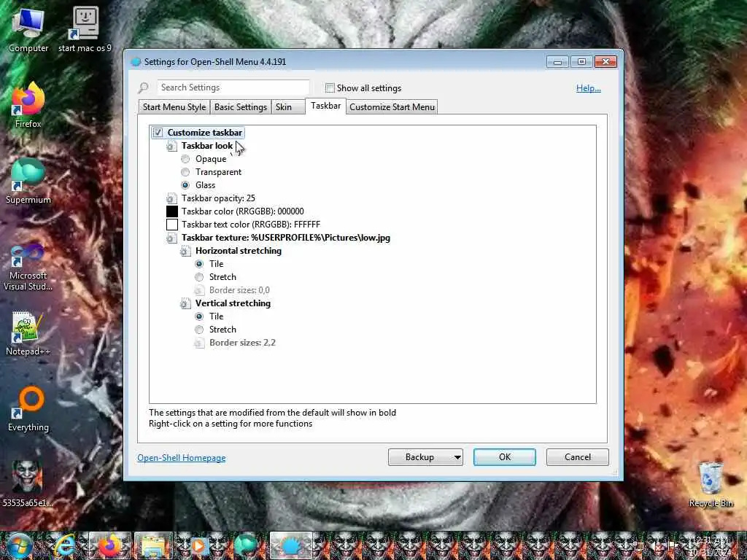Select the Firefox desktop shortcut

click(x=28, y=106)
